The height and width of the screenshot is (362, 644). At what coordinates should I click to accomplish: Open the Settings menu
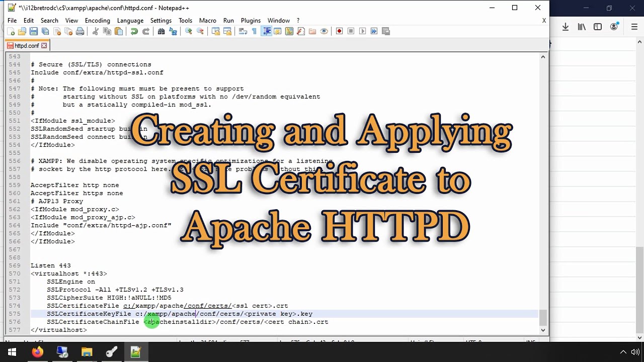(161, 21)
